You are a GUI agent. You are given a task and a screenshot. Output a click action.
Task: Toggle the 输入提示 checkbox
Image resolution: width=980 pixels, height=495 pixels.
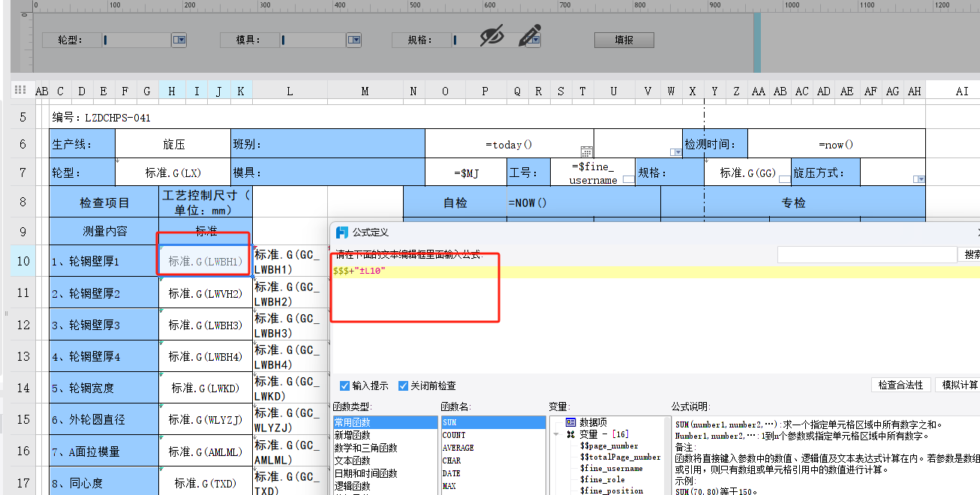(x=345, y=385)
